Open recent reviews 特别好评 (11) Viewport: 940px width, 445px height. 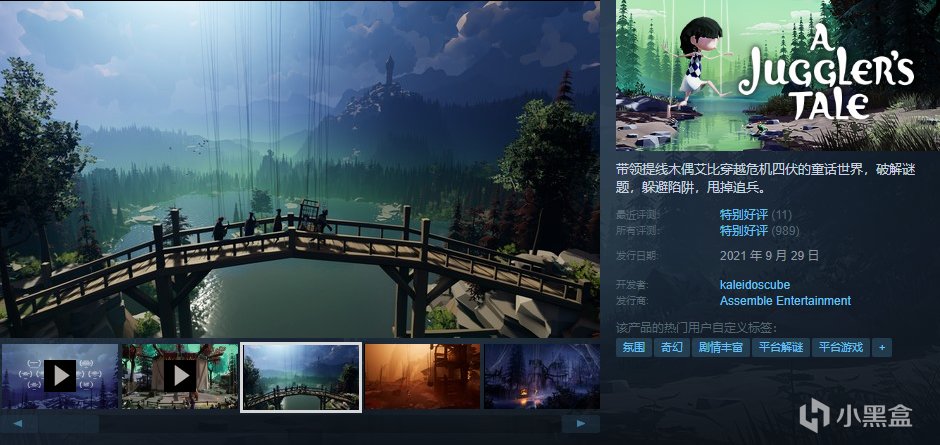pos(755,214)
